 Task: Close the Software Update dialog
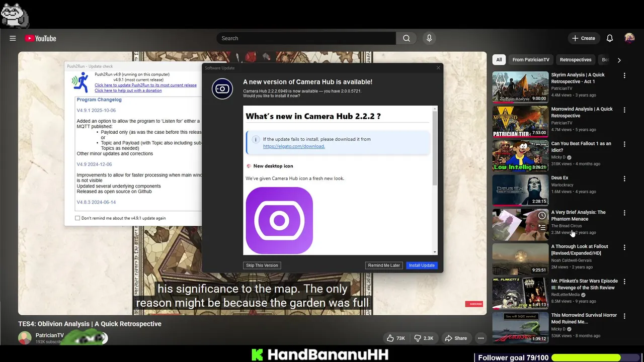point(438,68)
